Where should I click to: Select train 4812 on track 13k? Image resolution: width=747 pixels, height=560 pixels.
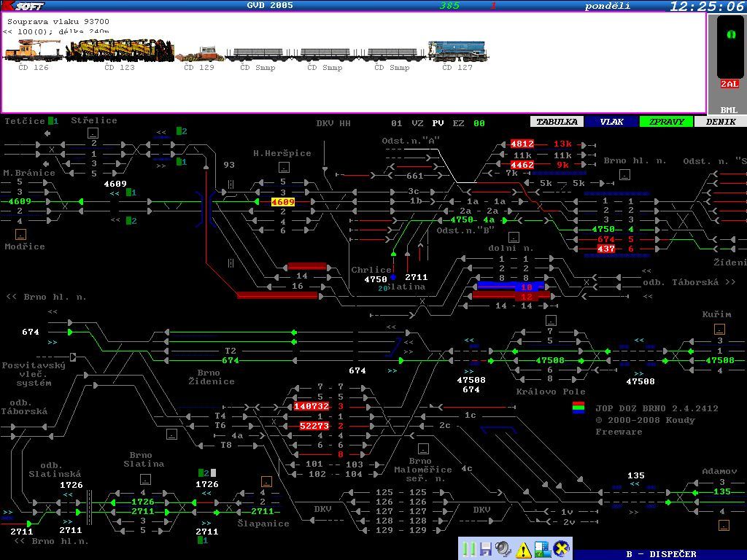point(522,144)
